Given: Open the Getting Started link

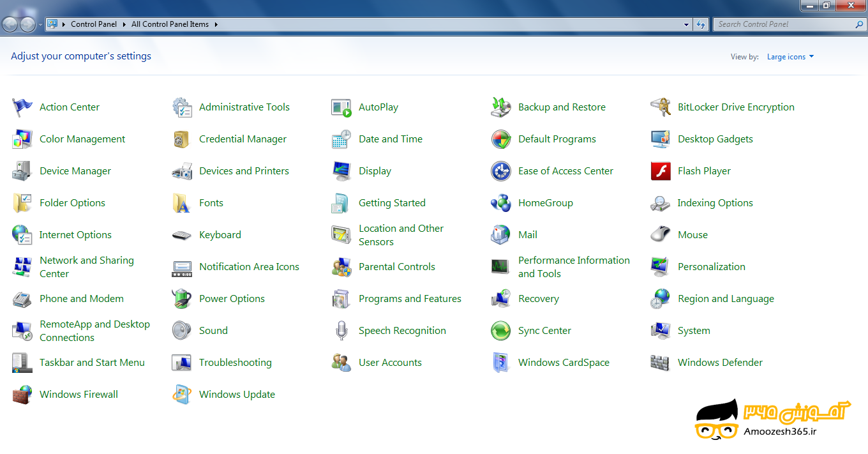Looking at the screenshot, I should tap(392, 203).
